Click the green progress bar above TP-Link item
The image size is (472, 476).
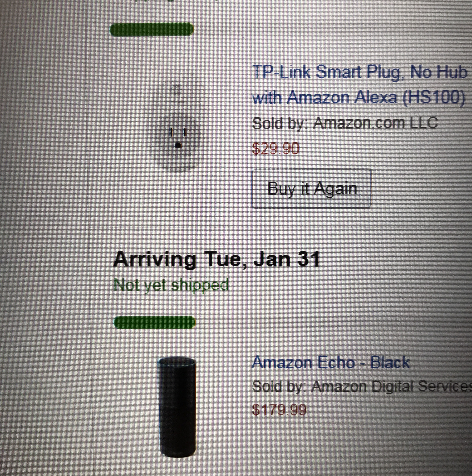pyautogui.click(x=152, y=29)
